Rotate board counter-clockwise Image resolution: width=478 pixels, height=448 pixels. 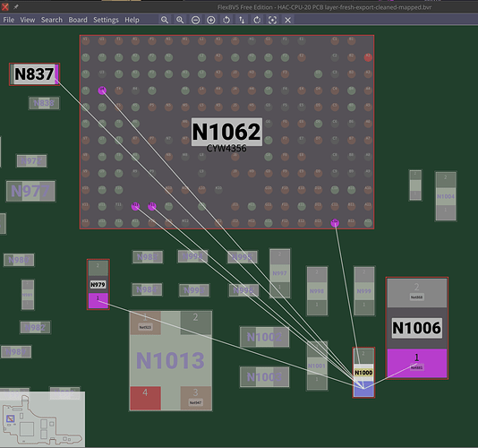226,20
